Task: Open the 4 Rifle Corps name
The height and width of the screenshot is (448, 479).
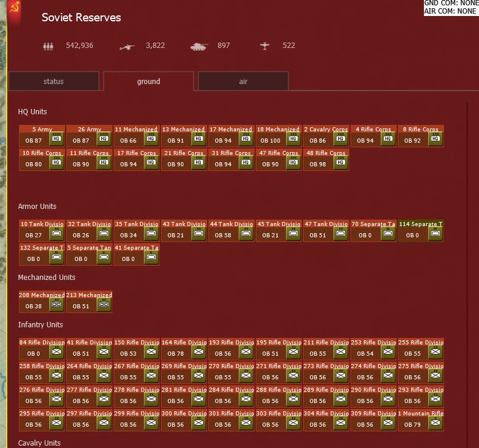Action: [373, 129]
